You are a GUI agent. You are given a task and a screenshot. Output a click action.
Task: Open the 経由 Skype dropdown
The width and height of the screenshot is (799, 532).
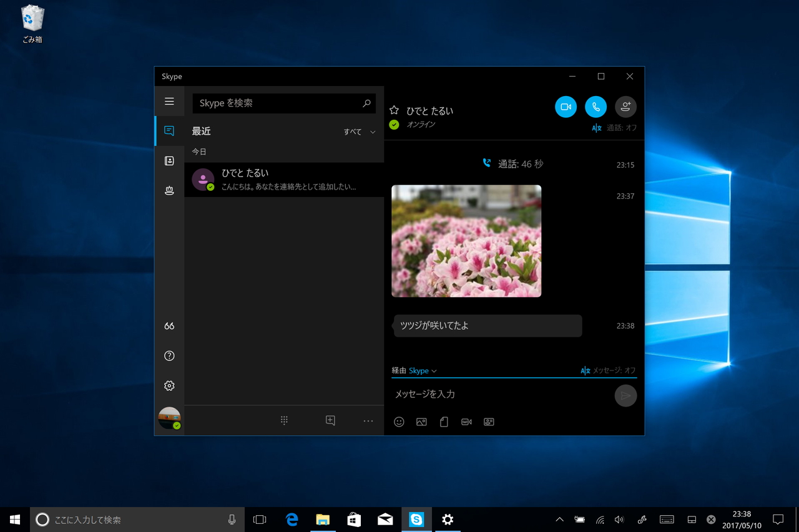pyautogui.click(x=422, y=370)
